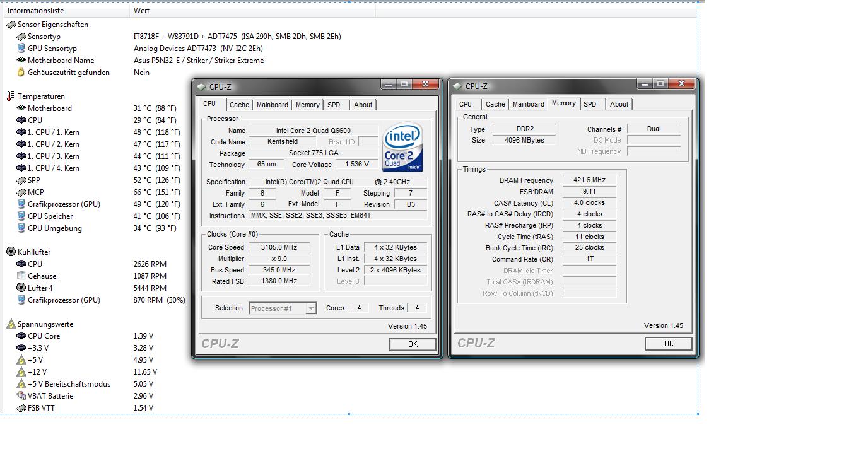Click the MCP value 66 °C
The image size is (868, 473).
pos(155,192)
